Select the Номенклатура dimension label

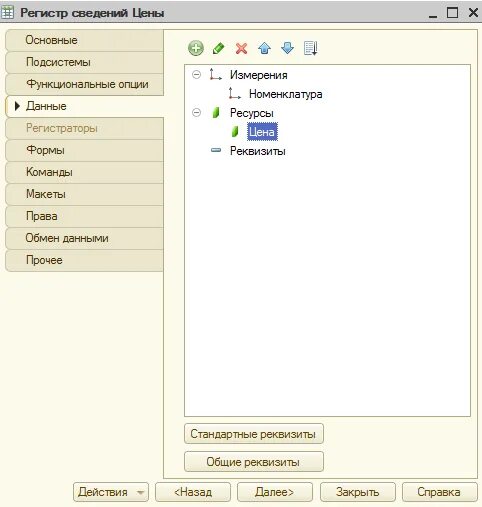point(286,94)
